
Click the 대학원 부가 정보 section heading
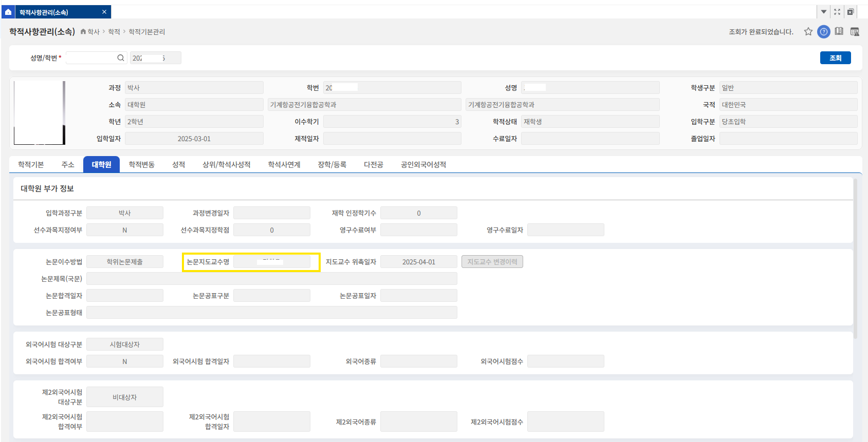tap(47, 188)
